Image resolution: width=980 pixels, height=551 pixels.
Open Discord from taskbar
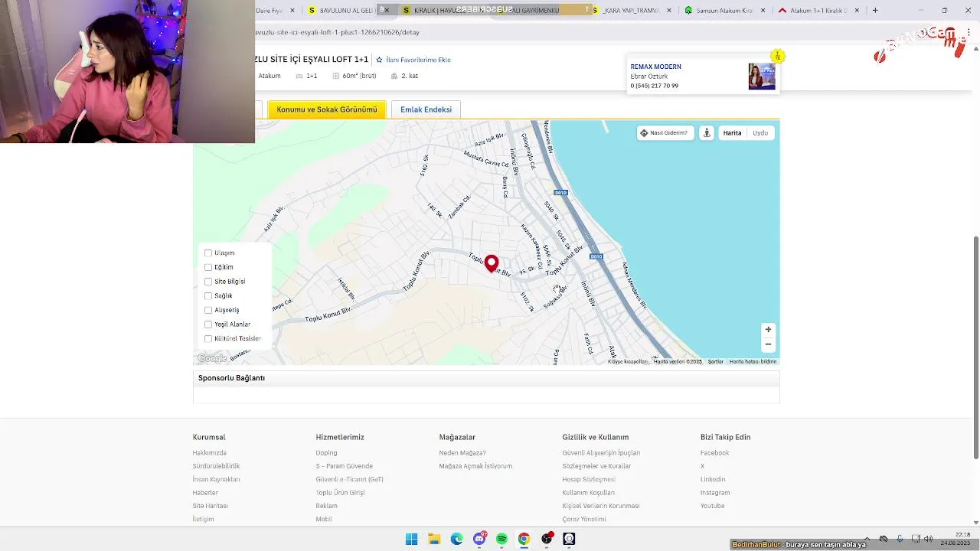click(479, 539)
